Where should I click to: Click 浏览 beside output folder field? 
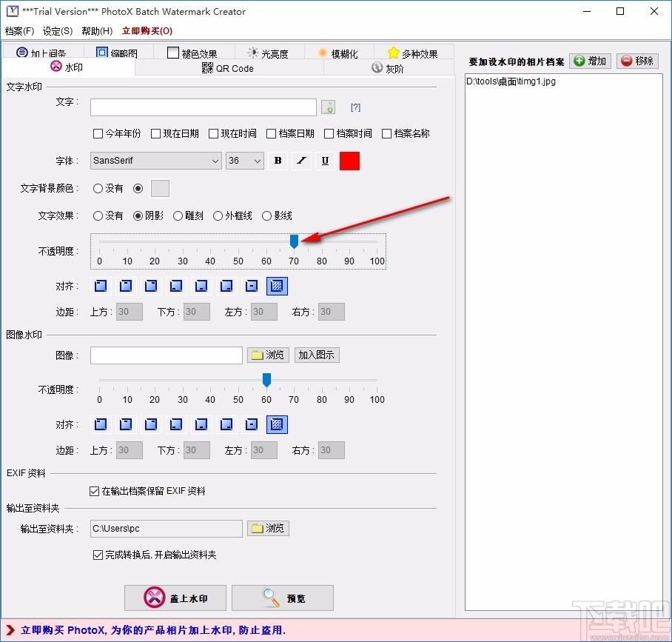[x=268, y=529]
